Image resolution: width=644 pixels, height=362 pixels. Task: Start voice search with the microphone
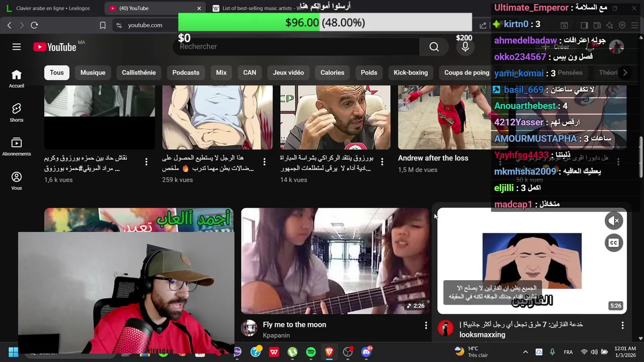tap(465, 47)
